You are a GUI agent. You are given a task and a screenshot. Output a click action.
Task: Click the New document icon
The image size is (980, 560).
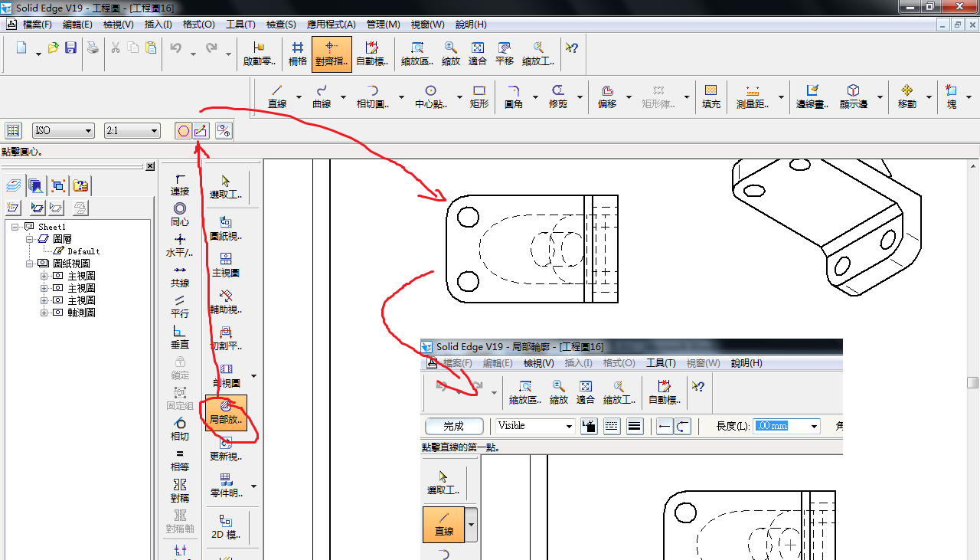tap(21, 48)
